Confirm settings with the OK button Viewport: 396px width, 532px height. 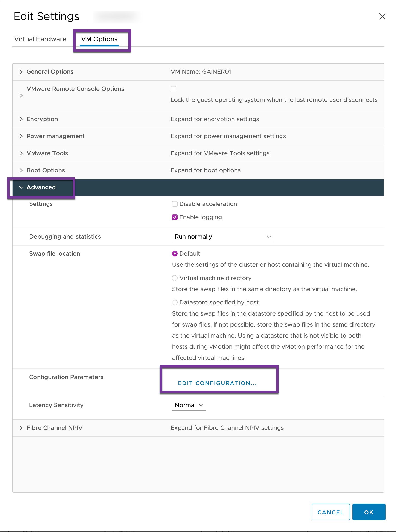click(x=369, y=512)
